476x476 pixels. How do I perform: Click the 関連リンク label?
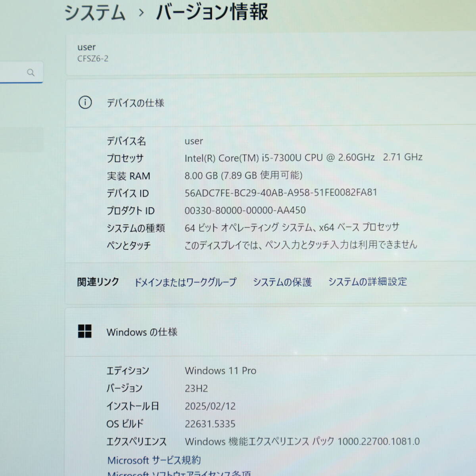[98, 282]
